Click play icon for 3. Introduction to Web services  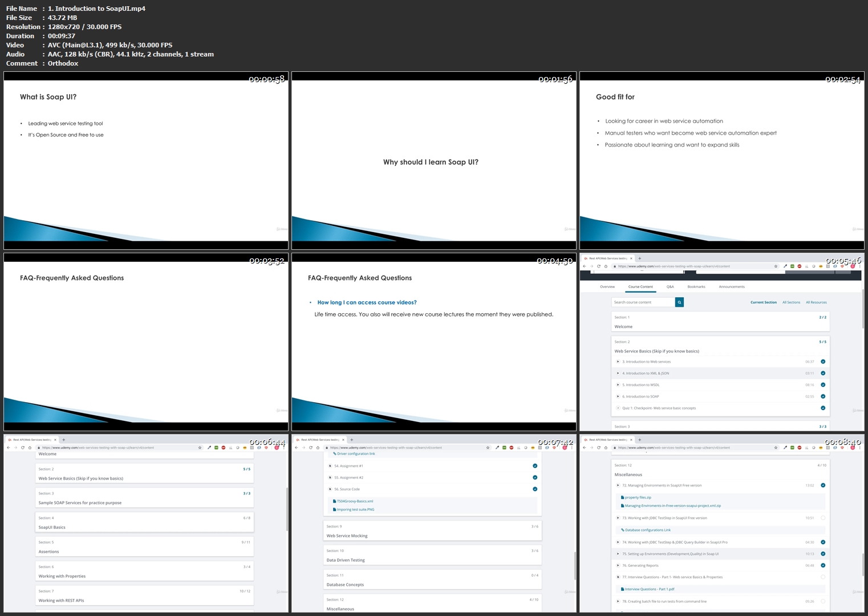(x=618, y=362)
